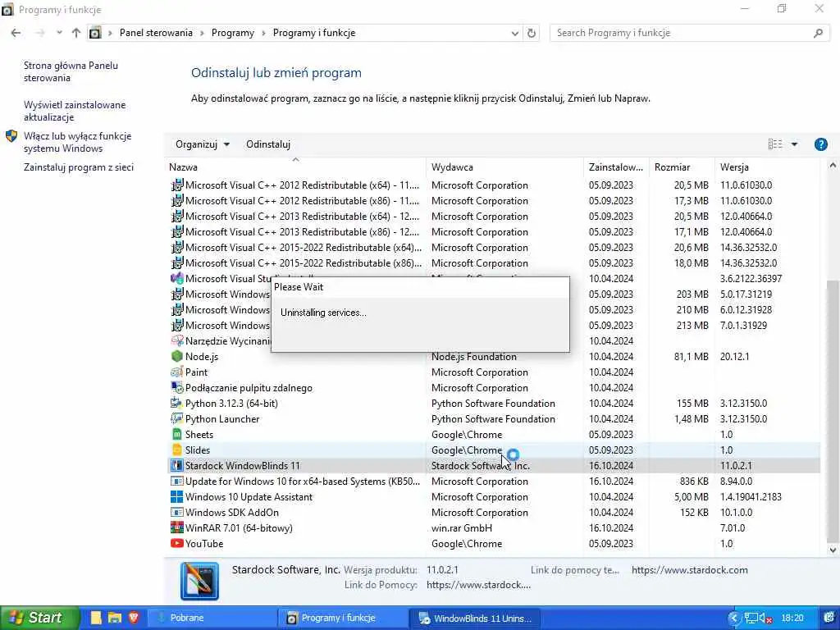Click the muted volume icon in the system tray
This screenshot has width=840, height=630.
[765, 619]
